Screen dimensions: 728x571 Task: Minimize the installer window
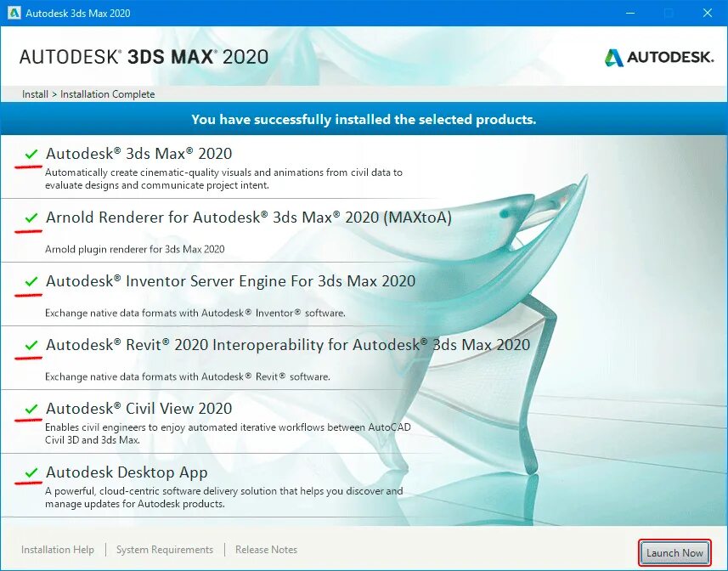point(629,13)
